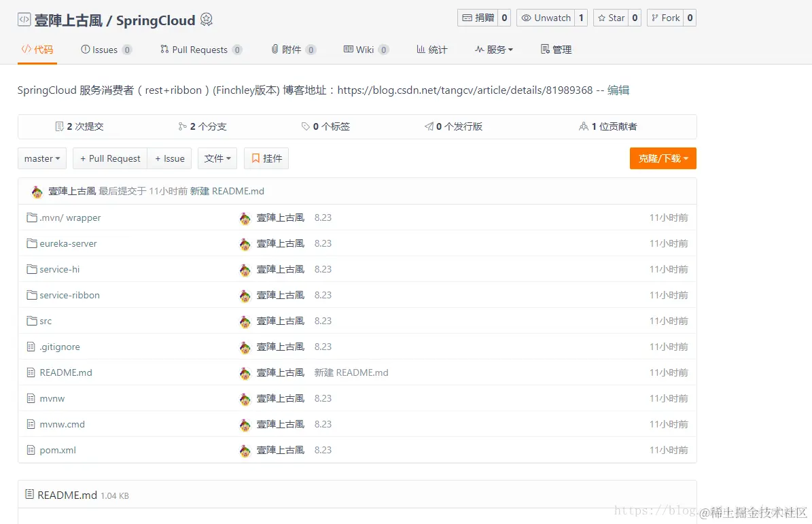
Task: Click the 11小时前 timestamp in mvnw.cmd row
Action: (669, 425)
